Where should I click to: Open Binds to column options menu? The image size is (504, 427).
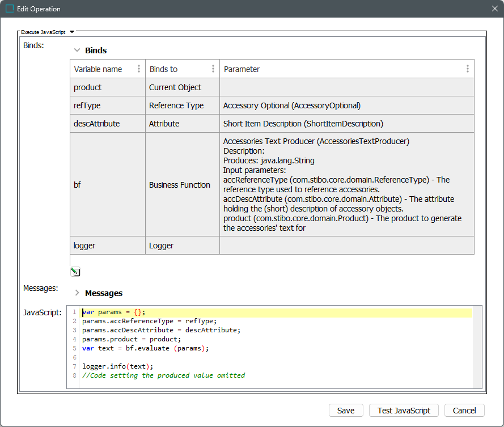pos(213,69)
